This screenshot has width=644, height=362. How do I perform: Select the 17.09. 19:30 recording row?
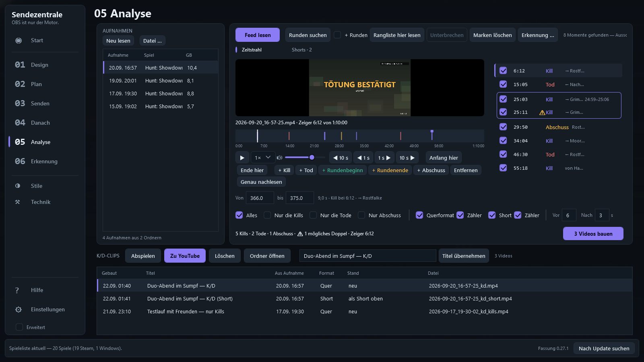(x=161, y=93)
